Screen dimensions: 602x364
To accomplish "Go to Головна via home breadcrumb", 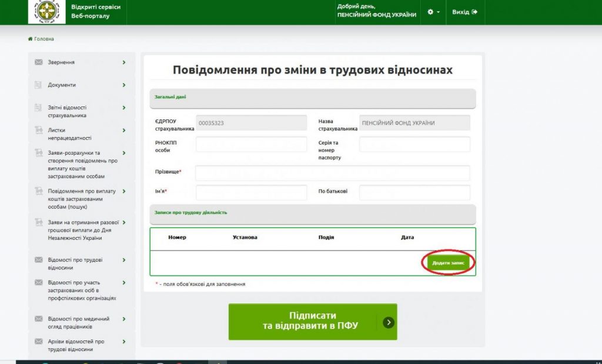I will [41, 39].
